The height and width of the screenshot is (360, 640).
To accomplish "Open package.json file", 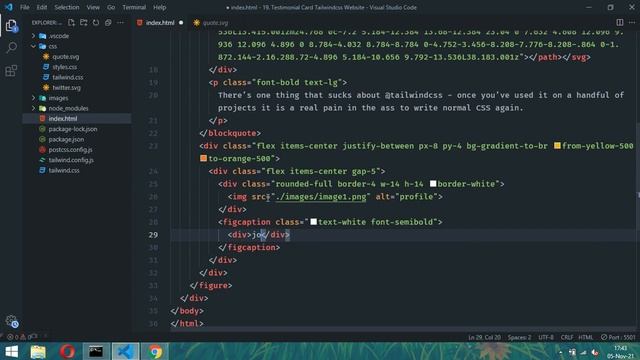I will pos(66,139).
